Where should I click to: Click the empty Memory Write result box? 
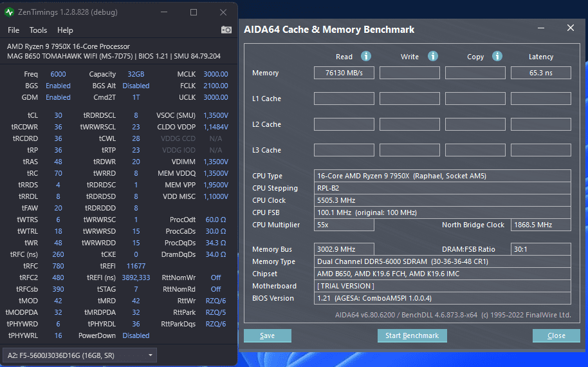[x=410, y=73]
